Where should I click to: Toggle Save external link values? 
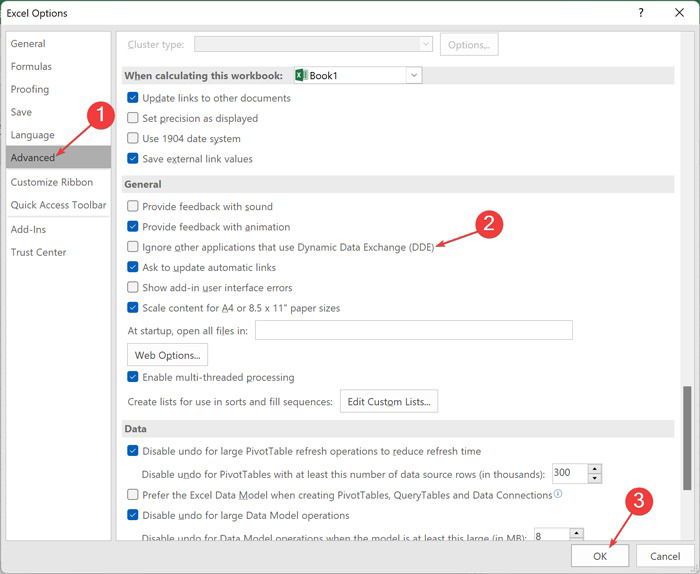(x=133, y=158)
